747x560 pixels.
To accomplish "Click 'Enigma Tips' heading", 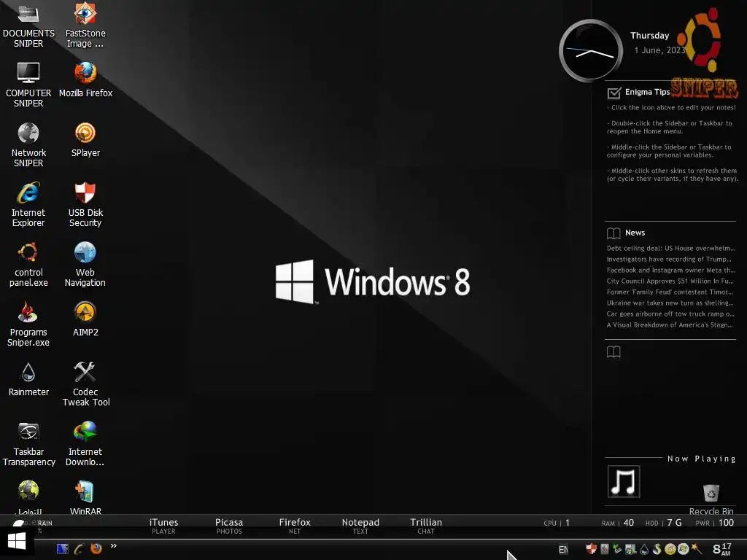I will pyautogui.click(x=648, y=92).
